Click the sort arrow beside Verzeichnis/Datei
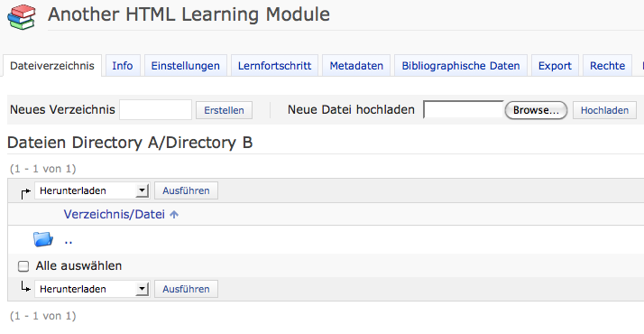 [174, 215]
